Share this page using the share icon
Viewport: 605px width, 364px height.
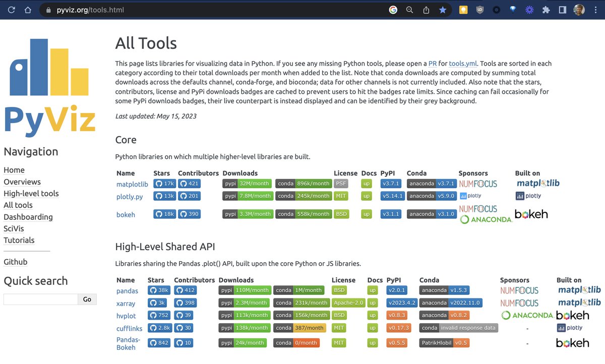point(426,10)
